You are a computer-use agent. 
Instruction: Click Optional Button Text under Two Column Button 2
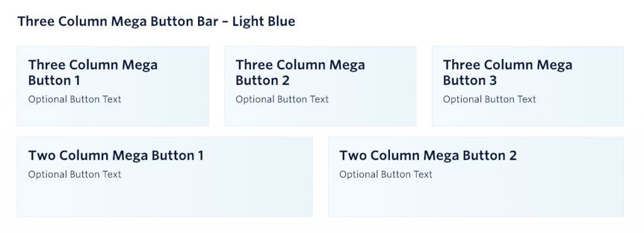point(386,175)
